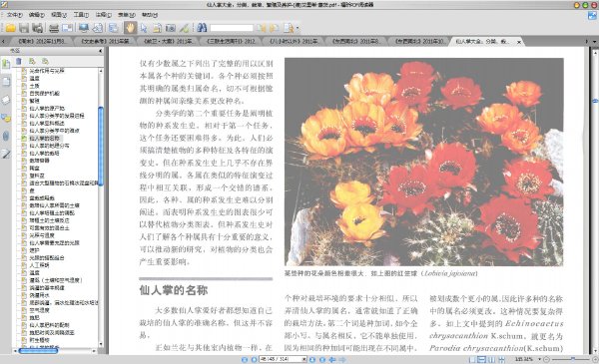Select the Snapshot camera tool
This screenshot has height=364, width=599.
tap(171, 28)
